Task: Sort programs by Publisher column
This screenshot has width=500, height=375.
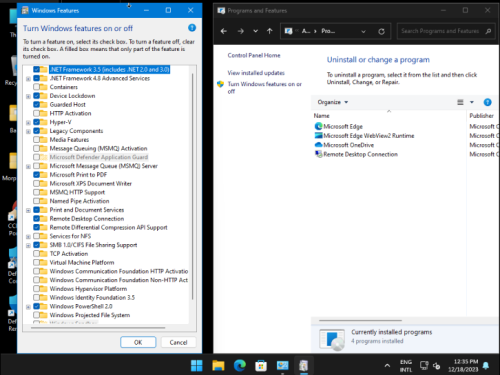Action: coord(483,116)
